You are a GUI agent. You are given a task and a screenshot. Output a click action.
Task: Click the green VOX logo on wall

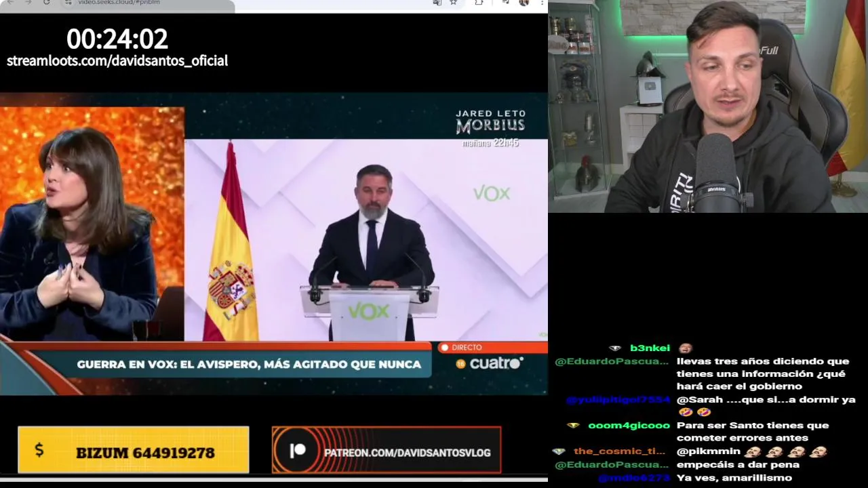pyautogui.click(x=491, y=194)
